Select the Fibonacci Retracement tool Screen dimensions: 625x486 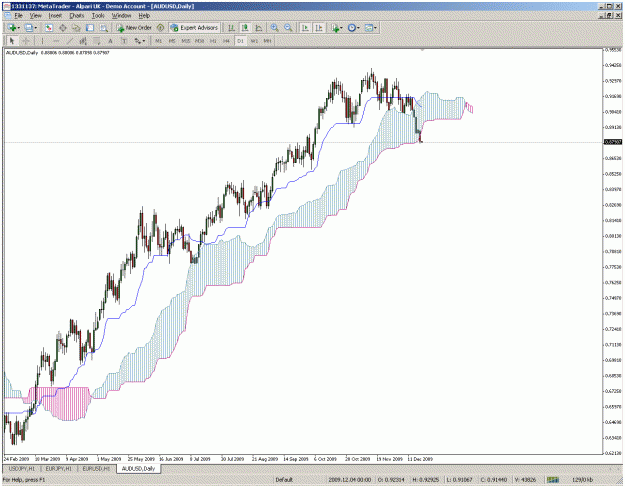pos(96,41)
